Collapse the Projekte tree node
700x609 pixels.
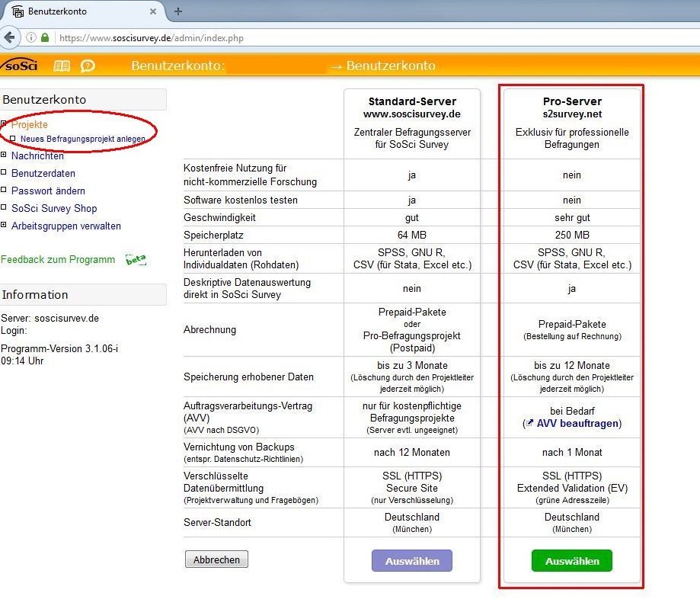tap(4, 123)
